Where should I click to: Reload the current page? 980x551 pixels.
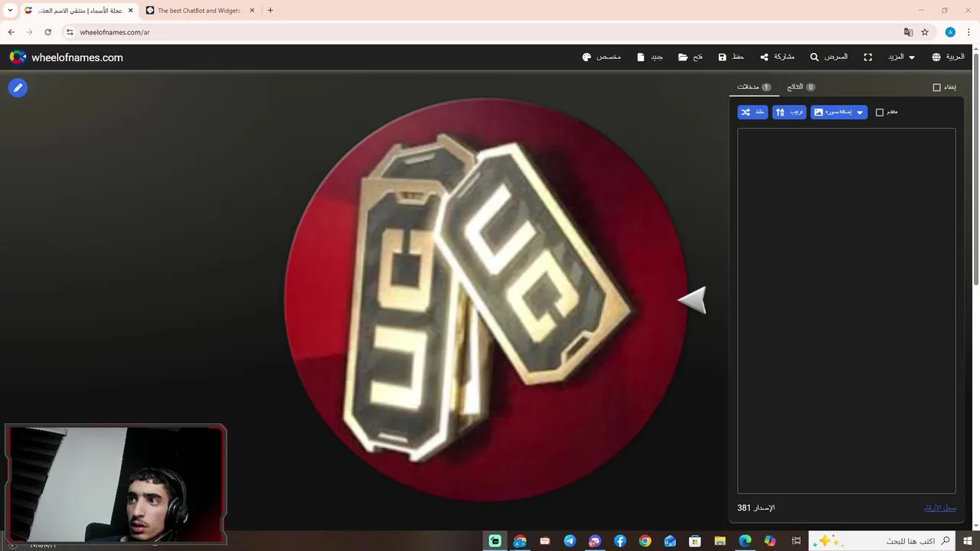[47, 32]
